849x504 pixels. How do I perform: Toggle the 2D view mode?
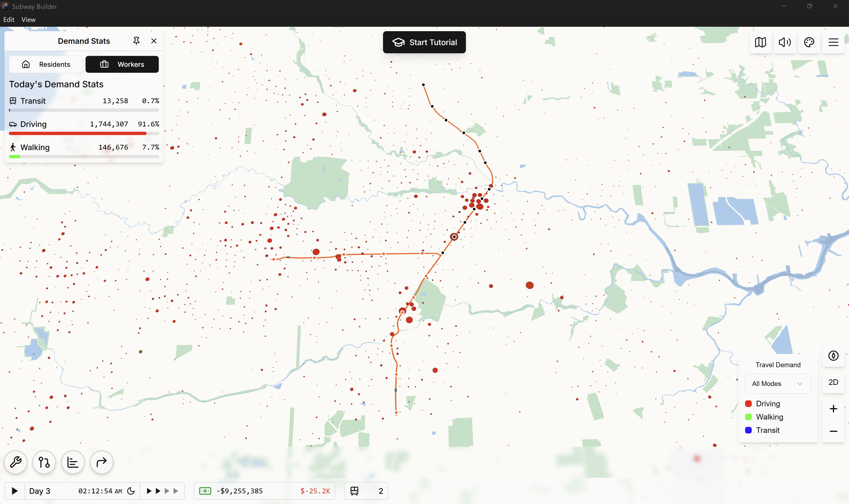click(x=833, y=382)
